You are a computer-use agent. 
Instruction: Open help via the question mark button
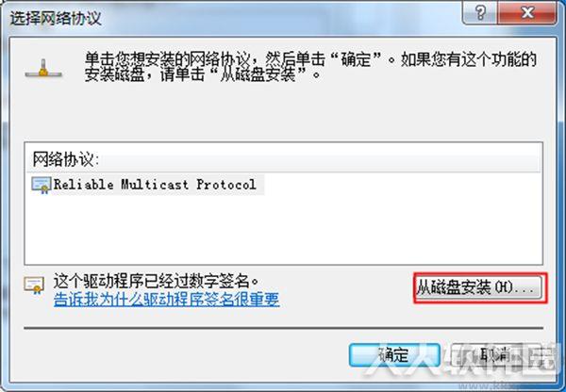click(x=480, y=13)
